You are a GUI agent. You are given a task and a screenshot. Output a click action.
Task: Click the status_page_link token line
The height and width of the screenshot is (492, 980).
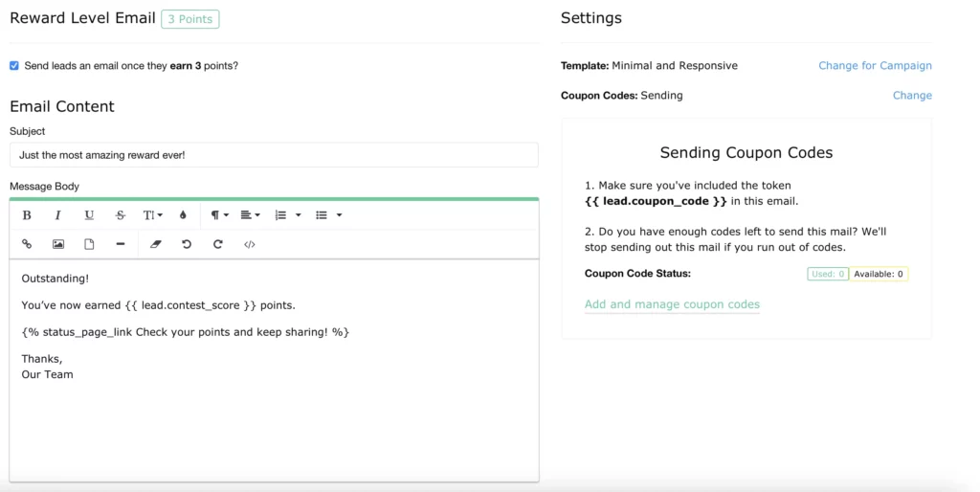click(185, 332)
